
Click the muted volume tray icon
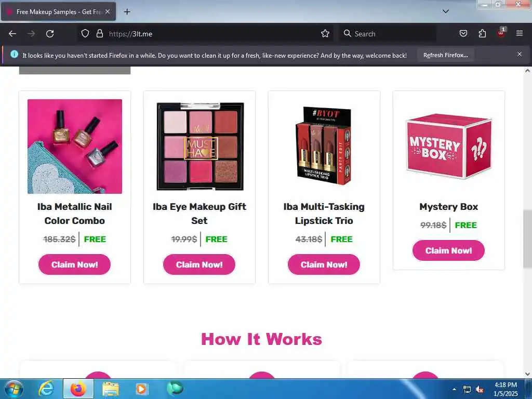pyautogui.click(x=480, y=390)
